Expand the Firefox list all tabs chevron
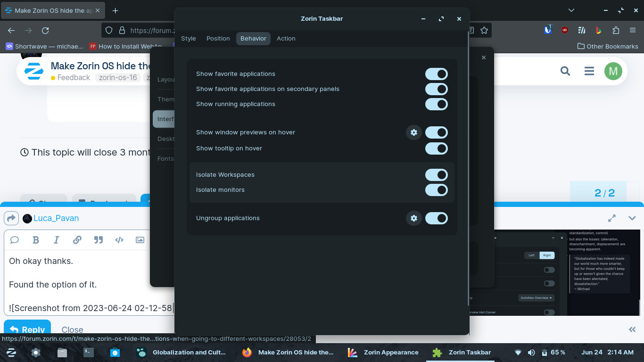 tap(571, 10)
